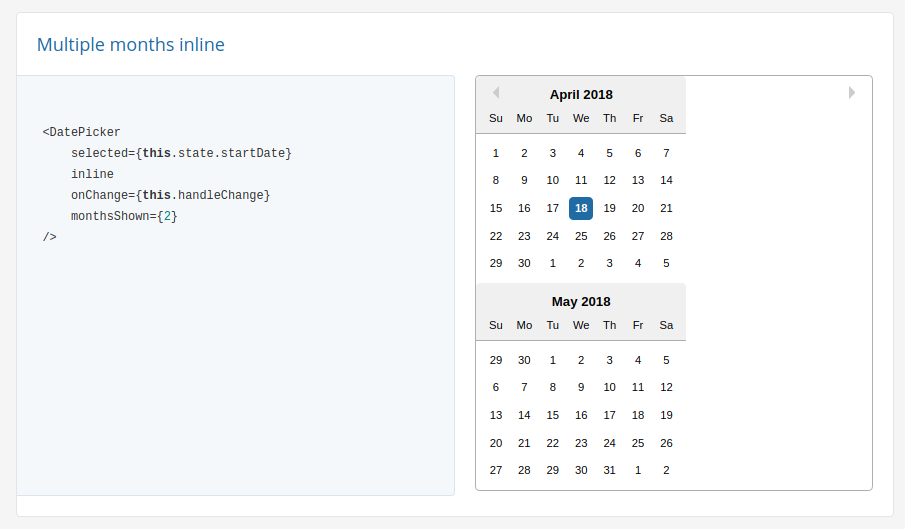Image resolution: width=905 pixels, height=529 pixels.
Task: Pick April 21 in the April calendar
Action: pos(666,208)
